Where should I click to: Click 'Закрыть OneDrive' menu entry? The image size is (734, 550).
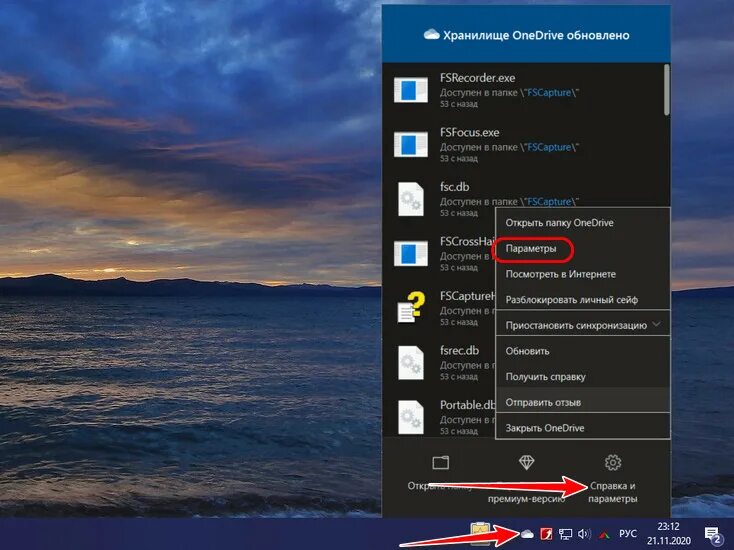coord(583,428)
